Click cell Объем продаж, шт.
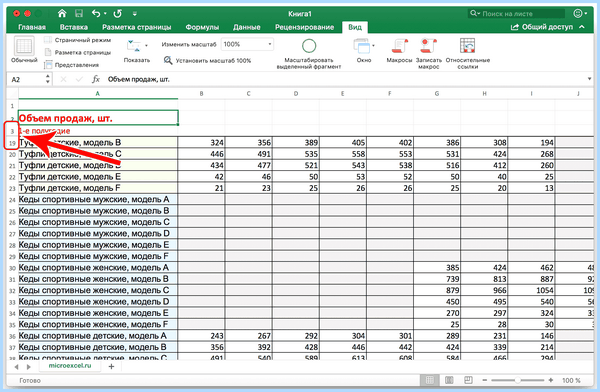The width and height of the screenshot is (600, 392). tap(98, 118)
